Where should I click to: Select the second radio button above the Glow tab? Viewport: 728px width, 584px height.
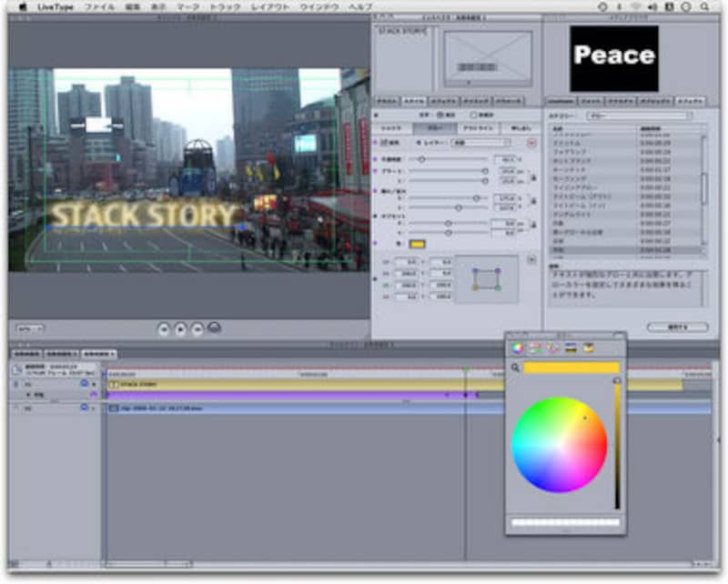(473, 116)
